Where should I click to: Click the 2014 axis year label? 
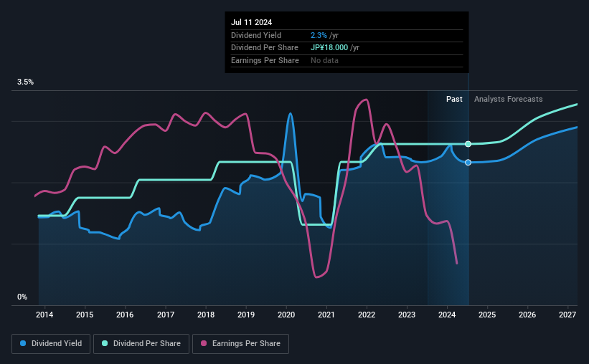pos(44,315)
